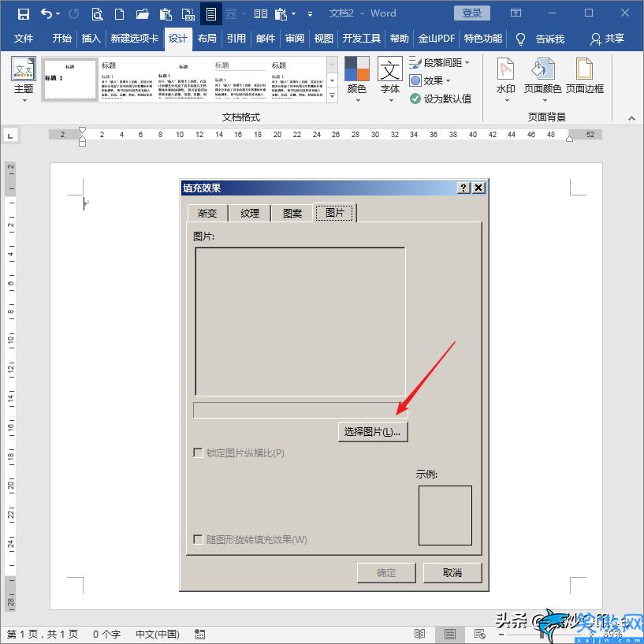The image size is (644, 644).
Task: Click the New blank document icon
Action: [119, 14]
